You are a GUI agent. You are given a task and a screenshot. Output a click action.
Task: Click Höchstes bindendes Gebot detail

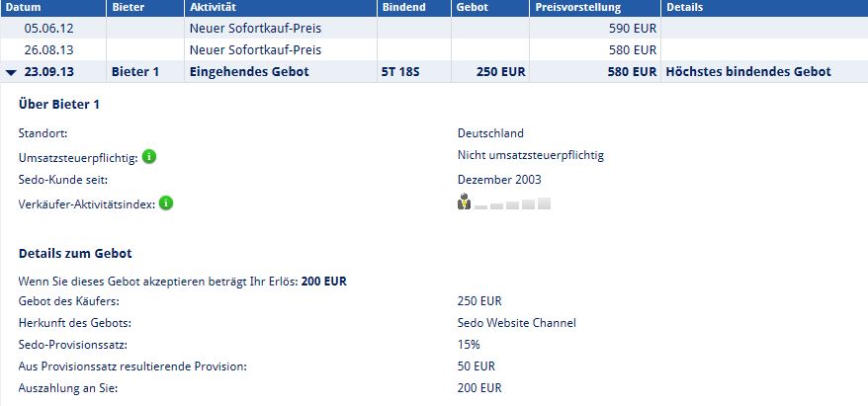point(748,72)
